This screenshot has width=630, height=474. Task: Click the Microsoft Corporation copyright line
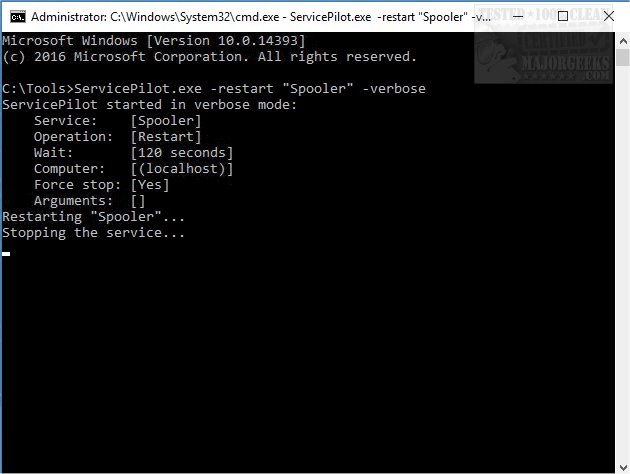pos(209,57)
